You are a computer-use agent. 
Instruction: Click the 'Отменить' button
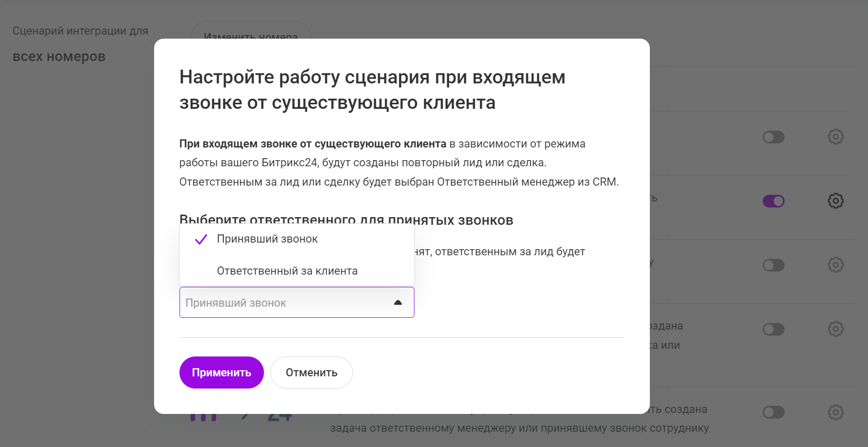311,373
